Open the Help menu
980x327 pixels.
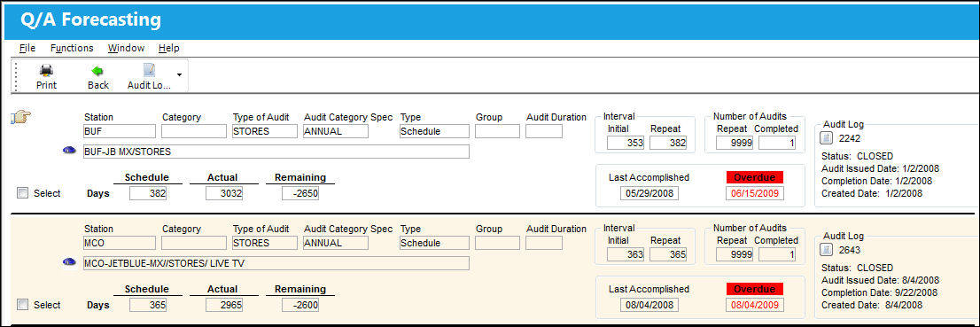coord(168,48)
